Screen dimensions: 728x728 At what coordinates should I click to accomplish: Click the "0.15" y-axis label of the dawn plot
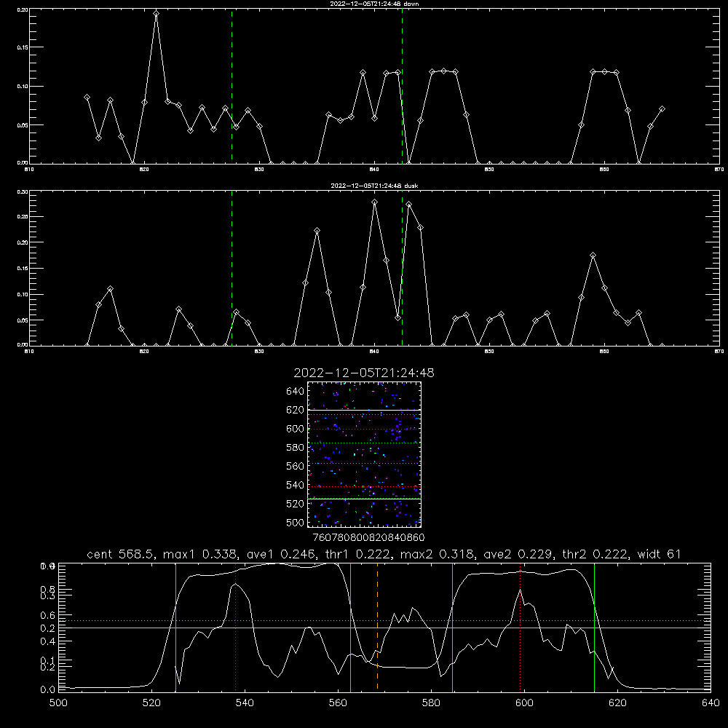tap(23, 47)
